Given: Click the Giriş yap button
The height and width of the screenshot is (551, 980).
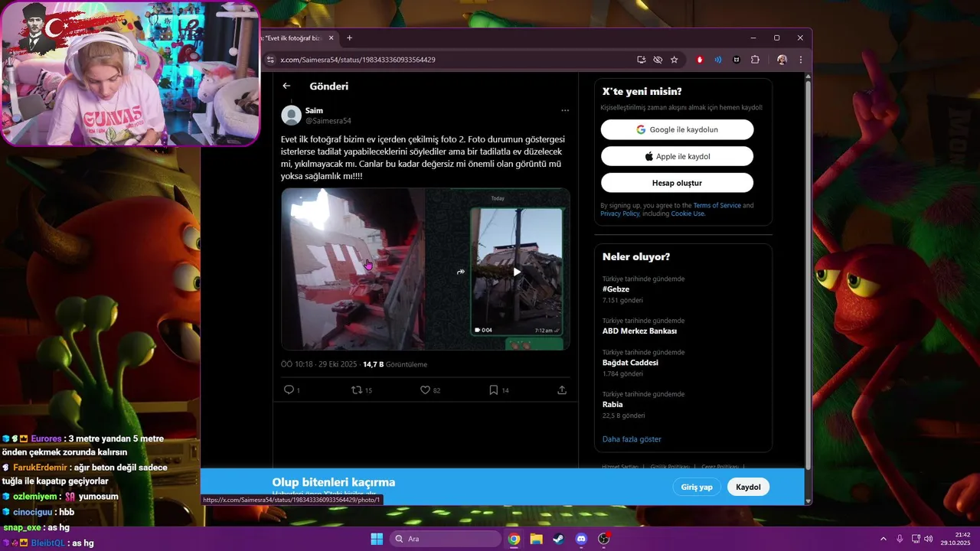Looking at the screenshot, I should tap(697, 487).
